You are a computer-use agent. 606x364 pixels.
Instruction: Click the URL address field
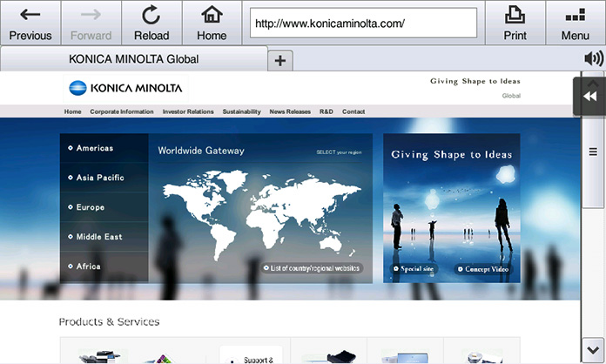tap(363, 24)
